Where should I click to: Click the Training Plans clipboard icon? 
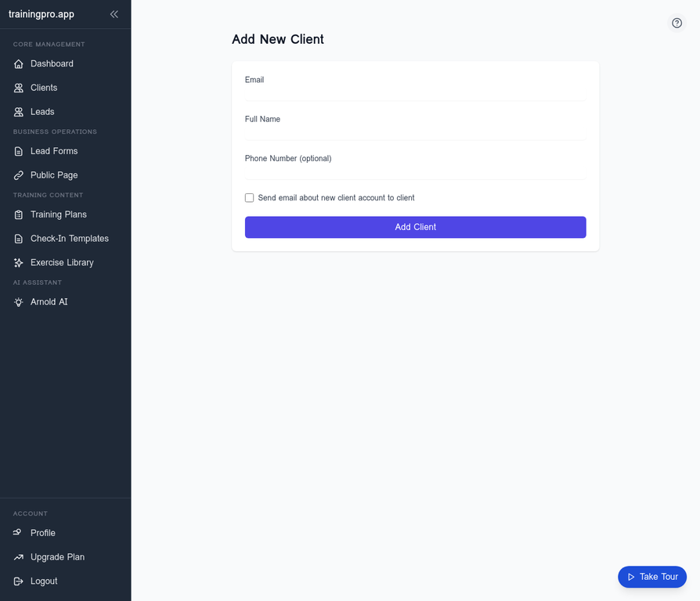[19, 215]
